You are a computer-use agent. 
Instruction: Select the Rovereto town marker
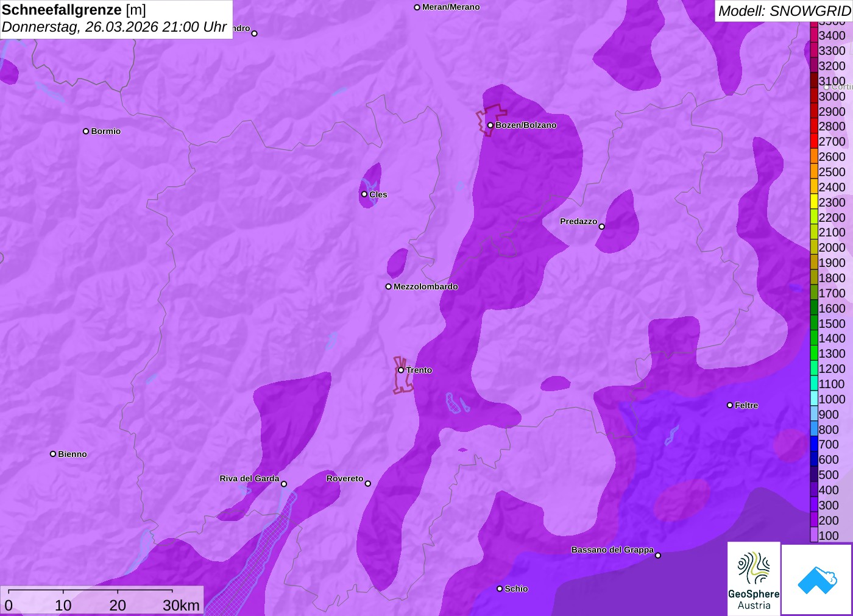(368, 484)
